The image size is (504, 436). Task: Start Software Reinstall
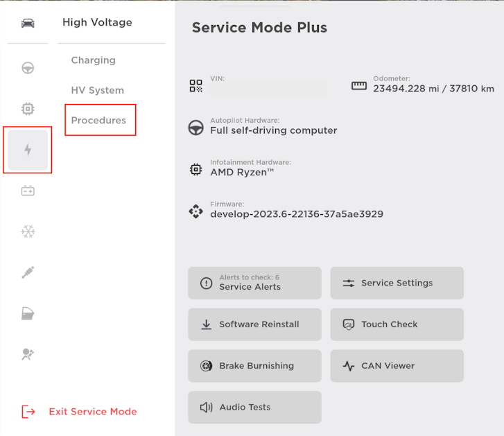254,324
